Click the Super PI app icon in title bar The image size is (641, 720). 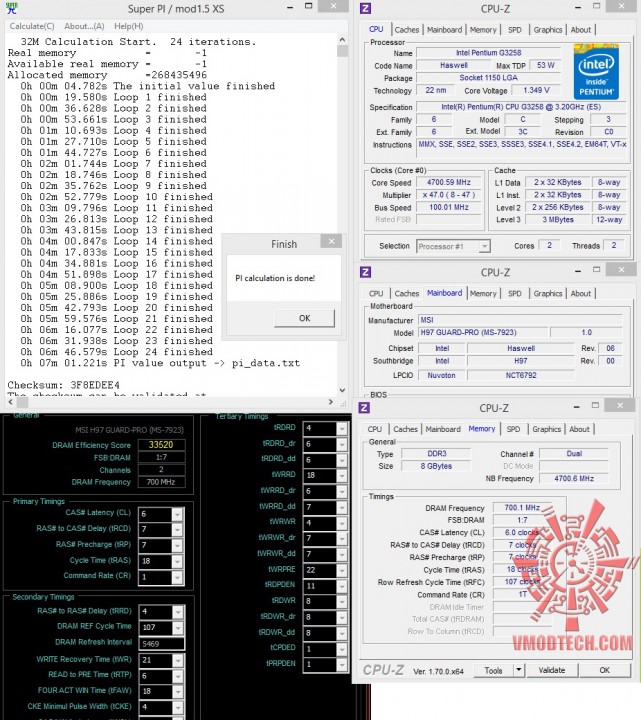(x=11, y=8)
